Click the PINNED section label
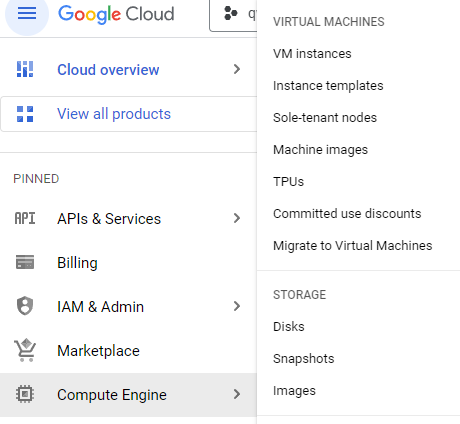This screenshot has width=460, height=424. tap(36, 179)
